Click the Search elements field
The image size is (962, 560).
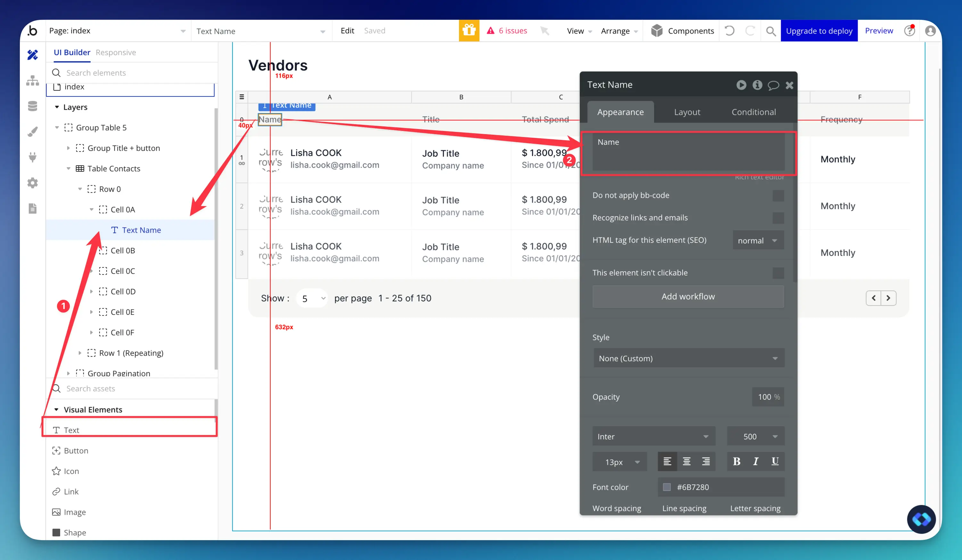[x=132, y=73]
